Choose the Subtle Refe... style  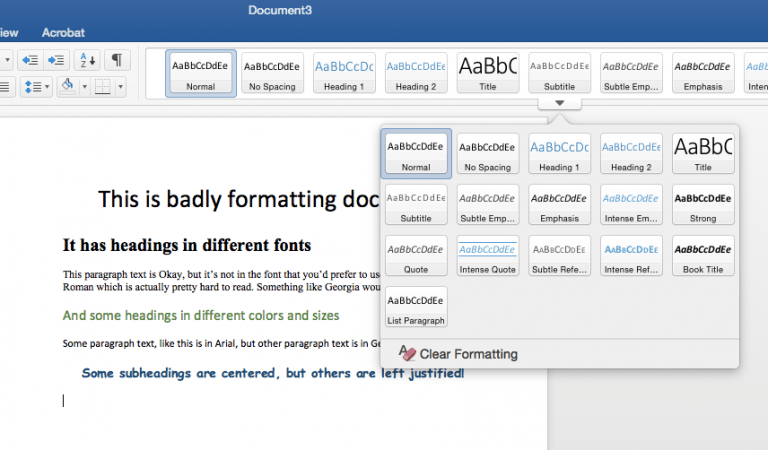click(559, 256)
